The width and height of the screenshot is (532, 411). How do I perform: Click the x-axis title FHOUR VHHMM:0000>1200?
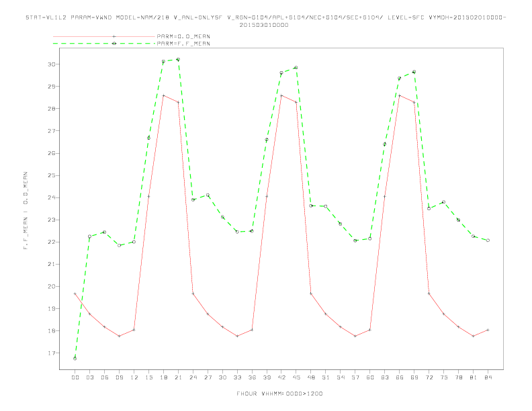pos(279,394)
